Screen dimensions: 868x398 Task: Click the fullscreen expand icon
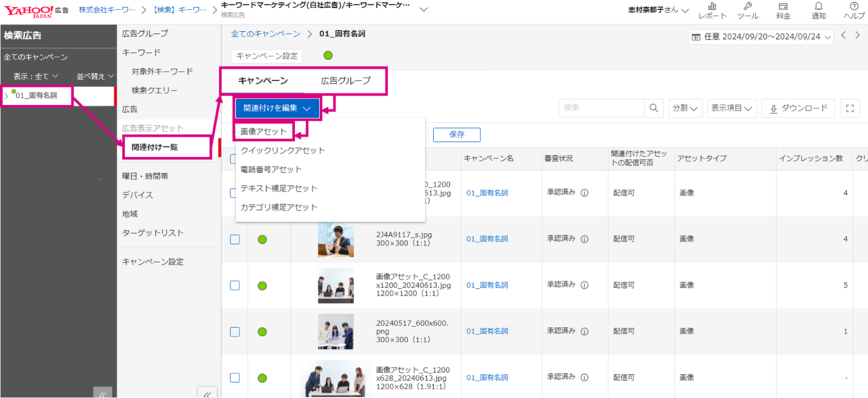pos(850,109)
